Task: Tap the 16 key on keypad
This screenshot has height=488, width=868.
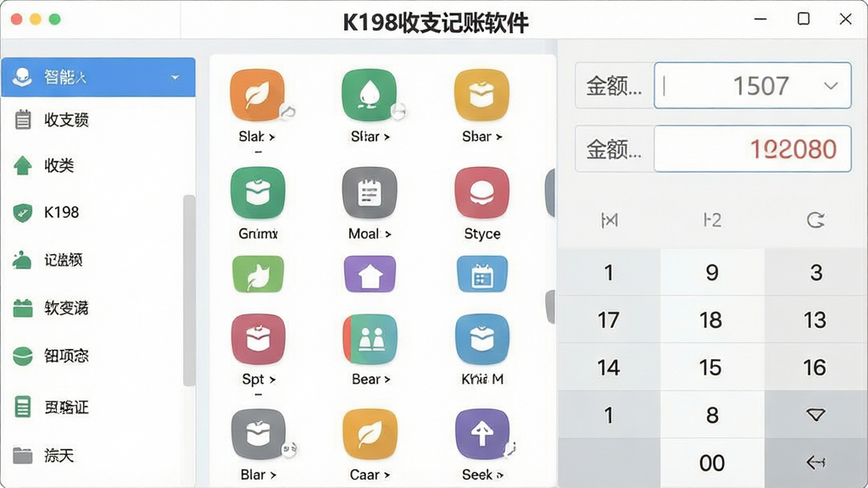Action: tap(816, 368)
